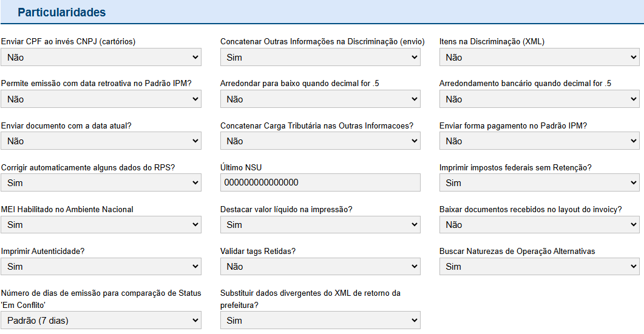Open 'Permite emissão com data retroativa' dropdown
This screenshot has height=334, width=644.
click(101, 99)
